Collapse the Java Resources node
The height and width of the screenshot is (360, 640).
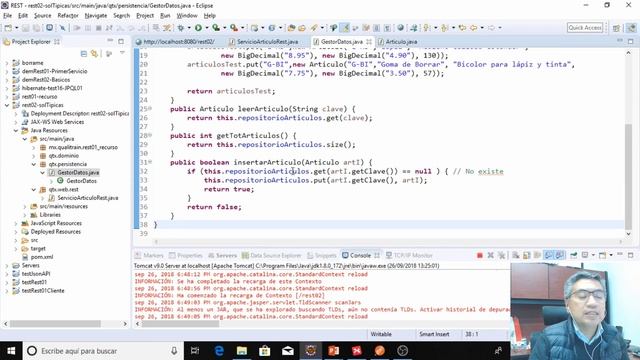[x=16, y=130]
